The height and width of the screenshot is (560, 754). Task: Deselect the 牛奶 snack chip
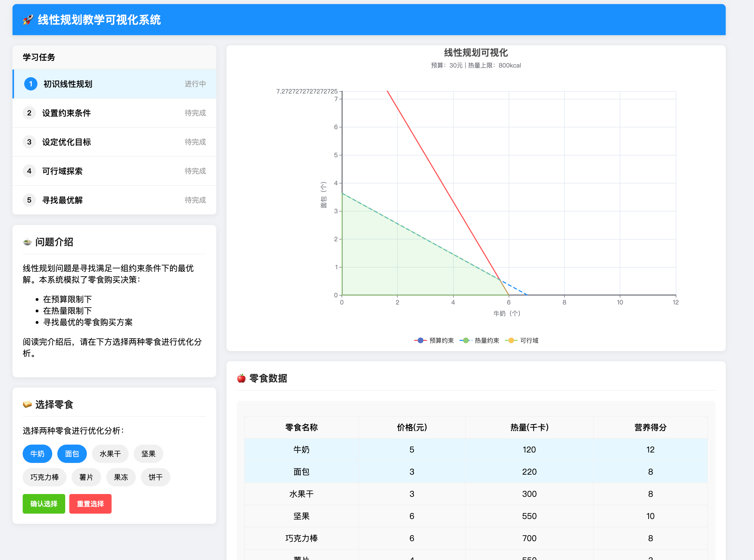[x=37, y=454]
